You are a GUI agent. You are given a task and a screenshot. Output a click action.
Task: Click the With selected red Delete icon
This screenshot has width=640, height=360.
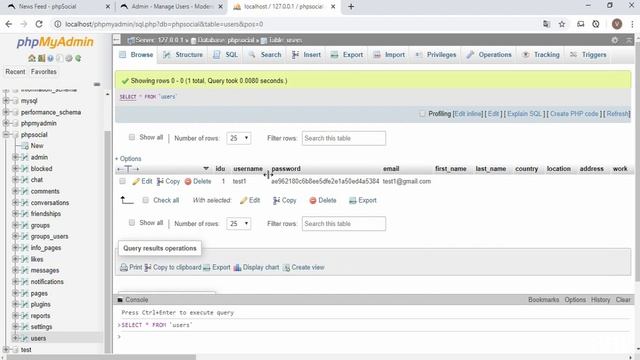point(313,200)
